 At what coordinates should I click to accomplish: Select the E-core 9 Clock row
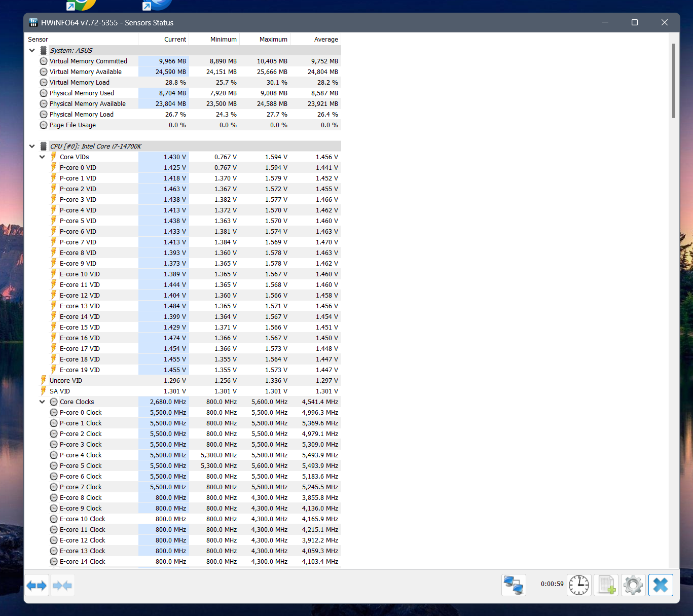pyautogui.click(x=183, y=508)
